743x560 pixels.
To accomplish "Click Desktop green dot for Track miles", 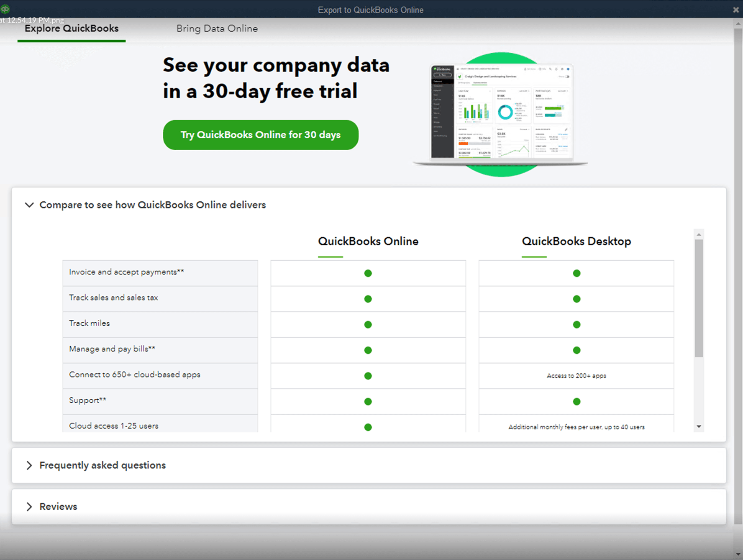I will [x=576, y=324].
